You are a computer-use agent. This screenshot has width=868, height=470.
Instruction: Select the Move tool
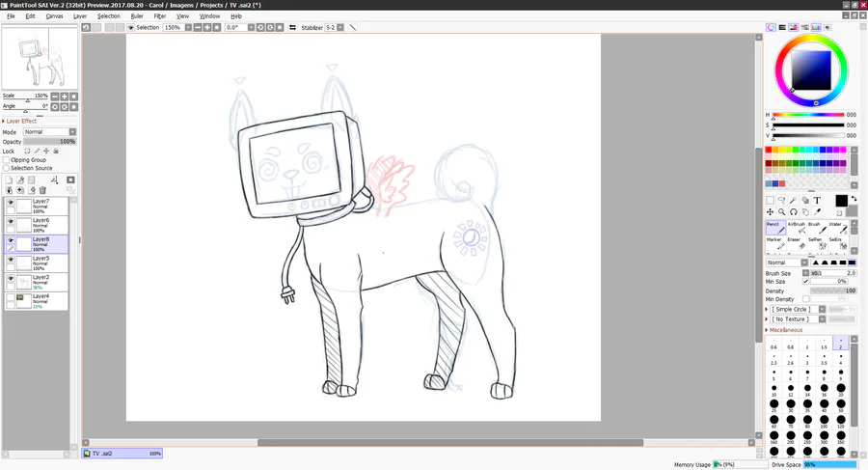click(x=770, y=211)
